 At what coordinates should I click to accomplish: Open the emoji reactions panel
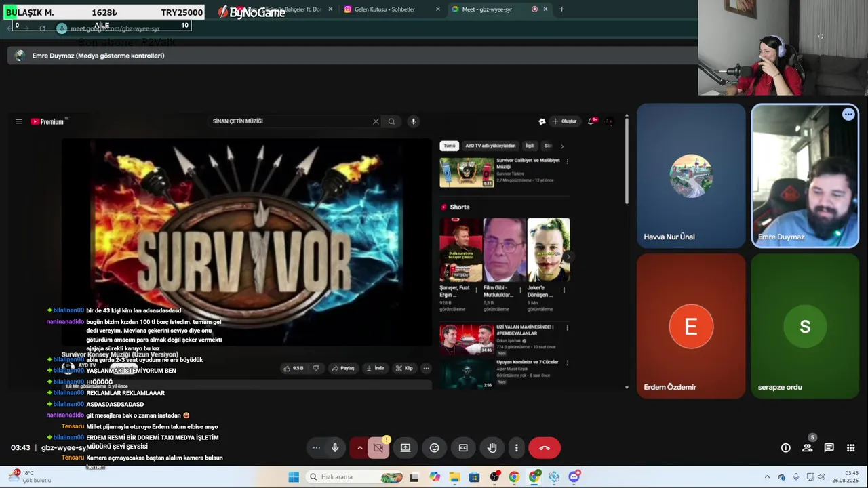pos(435,448)
